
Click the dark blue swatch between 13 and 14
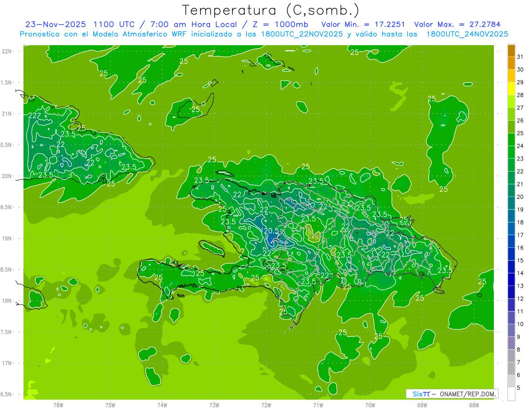pyautogui.click(x=511, y=279)
